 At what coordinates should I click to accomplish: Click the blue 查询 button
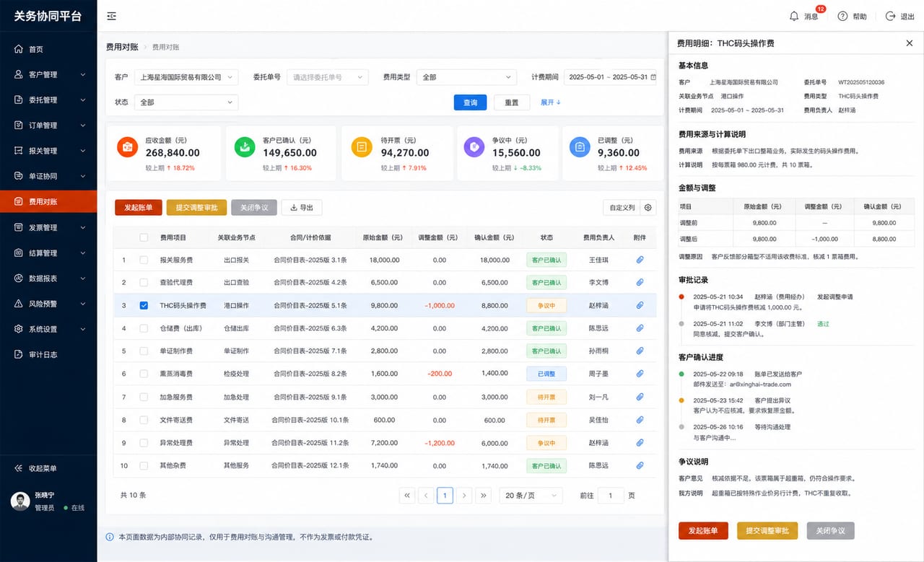470,102
